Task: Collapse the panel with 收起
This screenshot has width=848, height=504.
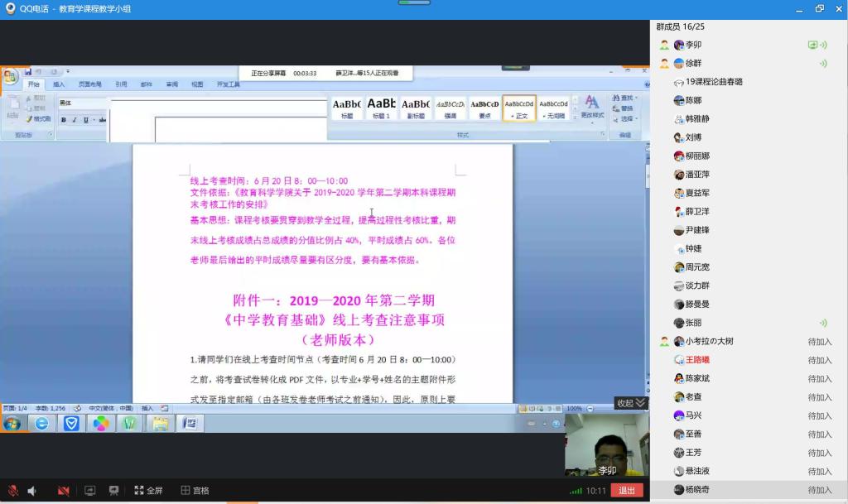Action: pyautogui.click(x=630, y=403)
